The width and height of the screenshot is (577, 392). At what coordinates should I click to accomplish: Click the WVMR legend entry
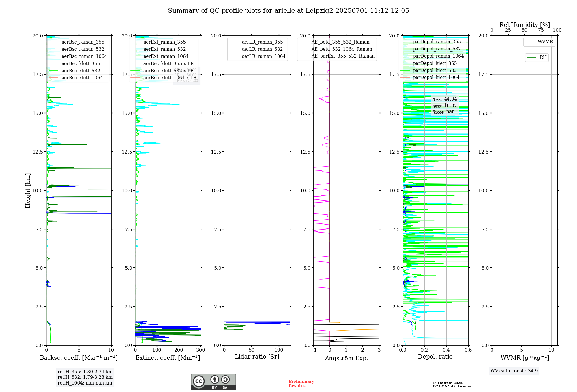click(539, 42)
